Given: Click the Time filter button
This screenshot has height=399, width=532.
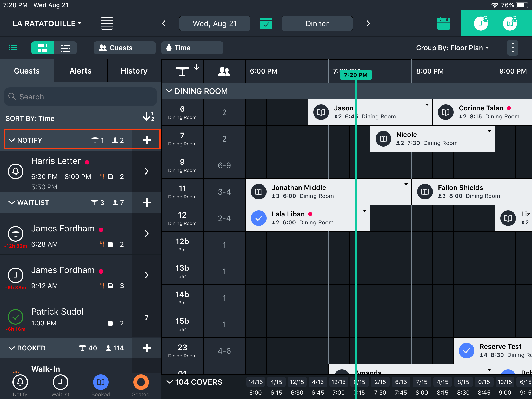Looking at the screenshot, I should [x=192, y=48].
